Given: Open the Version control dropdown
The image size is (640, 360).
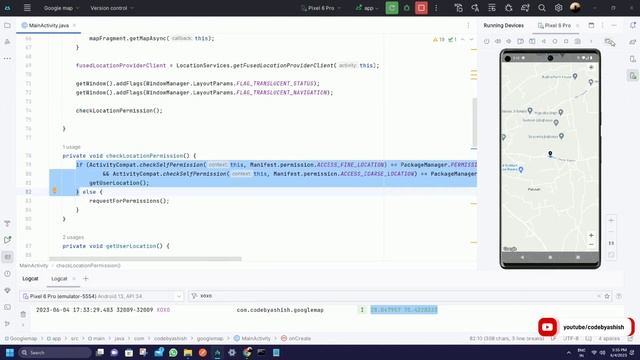Looking at the screenshot, I should [111, 8].
